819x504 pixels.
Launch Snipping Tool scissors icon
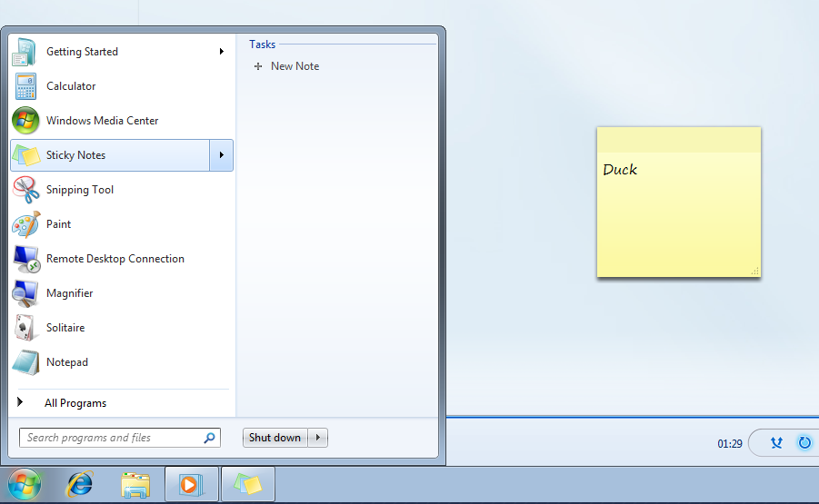[x=25, y=190]
